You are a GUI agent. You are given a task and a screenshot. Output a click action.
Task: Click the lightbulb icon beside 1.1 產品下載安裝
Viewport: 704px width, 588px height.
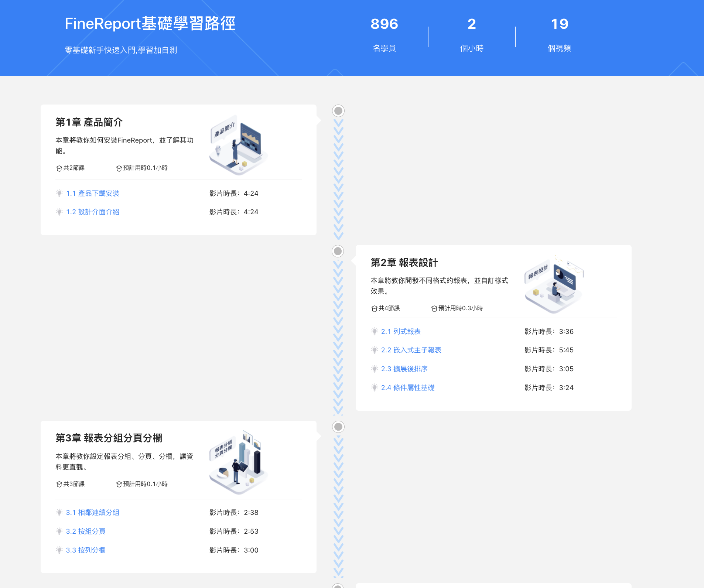(x=59, y=193)
